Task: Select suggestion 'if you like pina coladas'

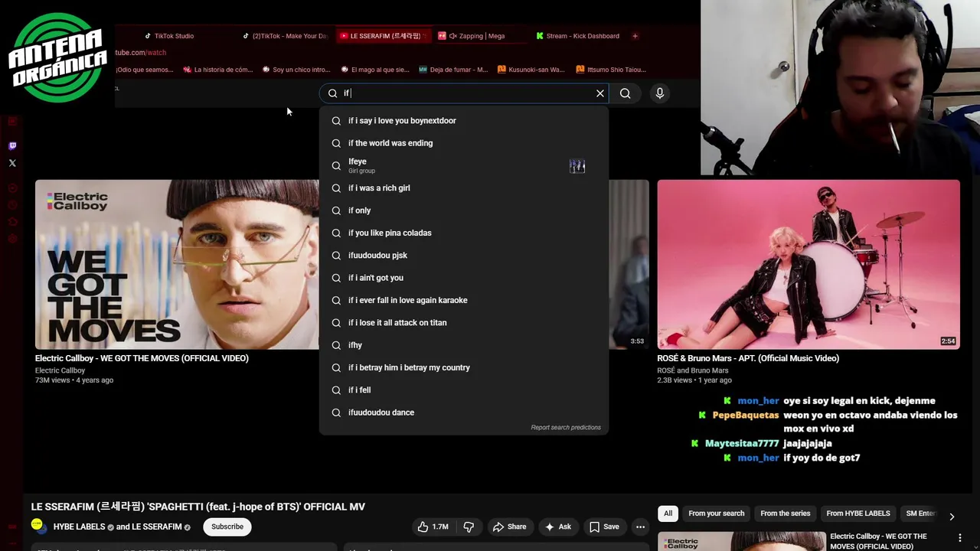Action: click(x=464, y=233)
